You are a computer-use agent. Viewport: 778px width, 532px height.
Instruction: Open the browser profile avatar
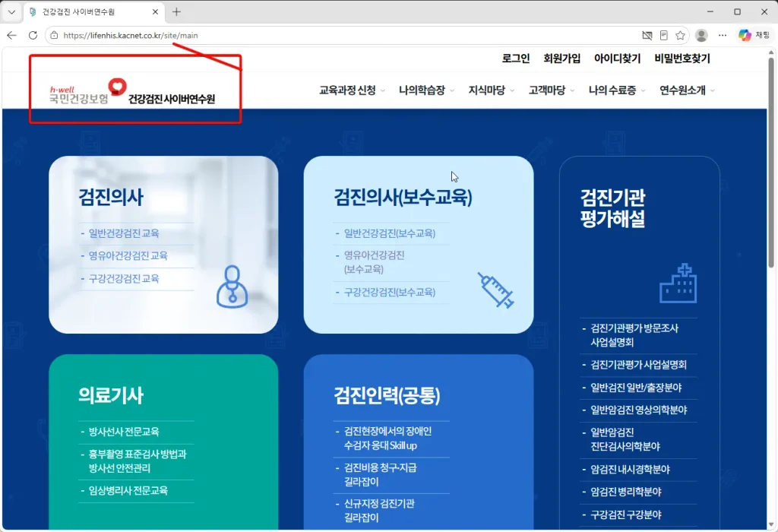(701, 35)
